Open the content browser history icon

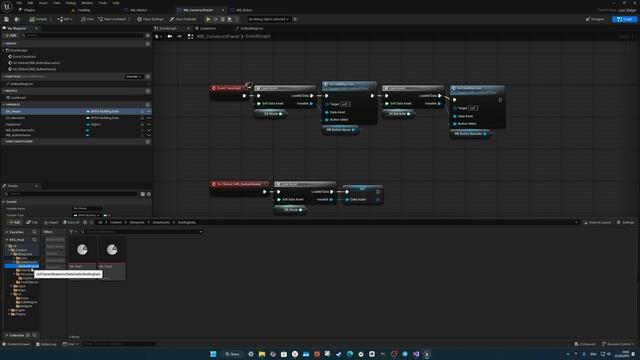(x=85, y=222)
